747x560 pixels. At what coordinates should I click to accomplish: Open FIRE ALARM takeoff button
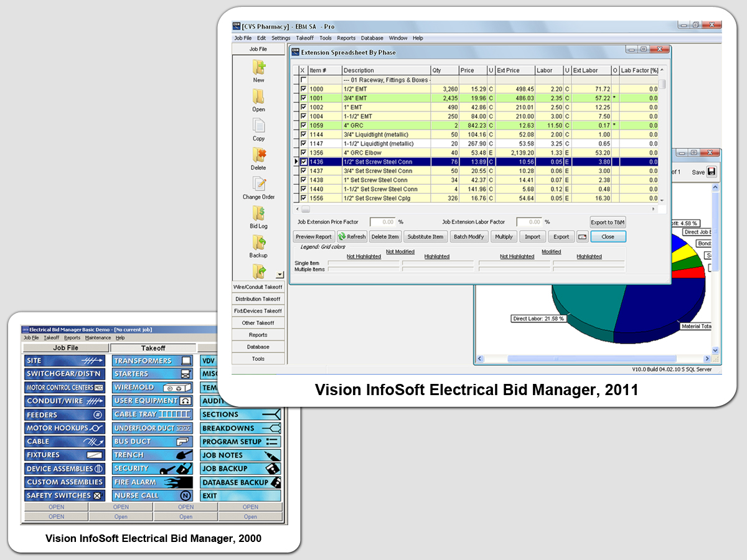point(153,482)
